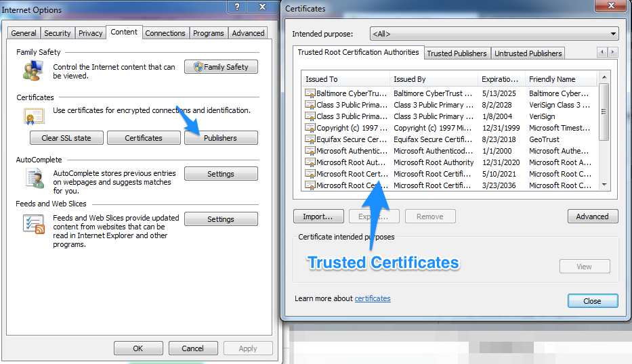This screenshot has height=364, width=632.
Task: Switch to the Privacy tab
Action: click(90, 33)
